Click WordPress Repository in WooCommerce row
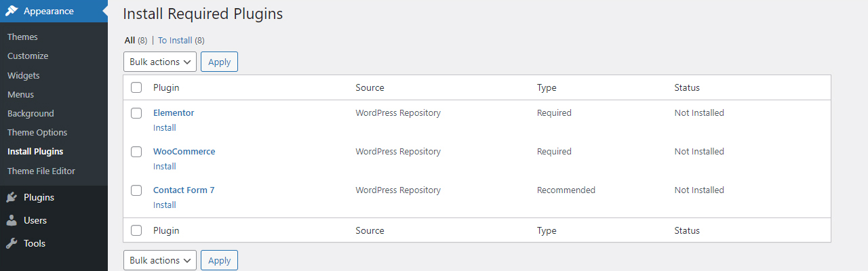Screen dimensions: 868x271 click(398, 152)
